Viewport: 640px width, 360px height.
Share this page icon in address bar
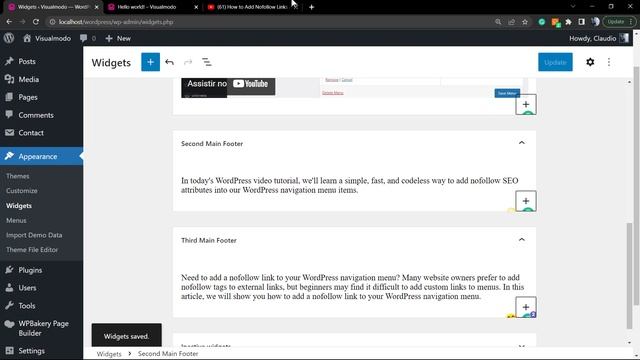click(511, 22)
